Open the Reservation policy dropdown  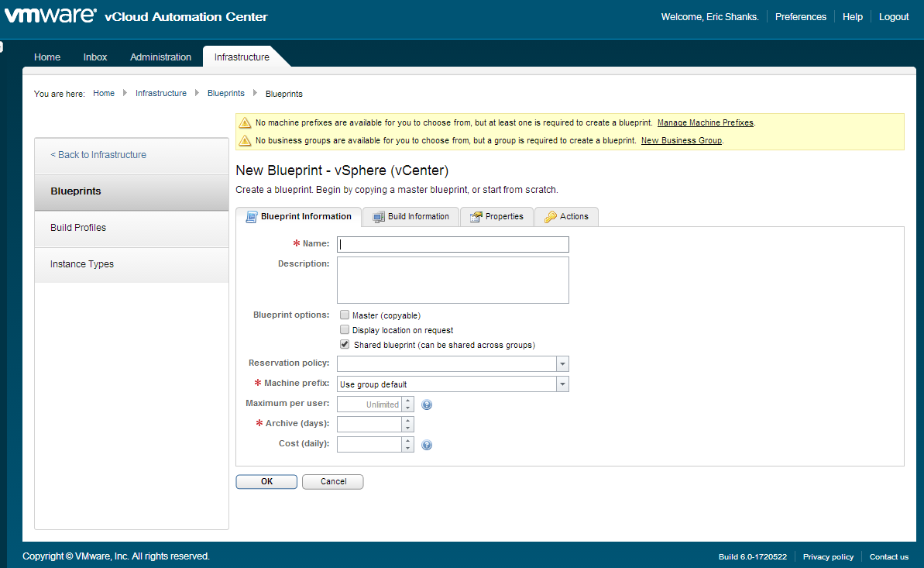click(x=562, y=364)
